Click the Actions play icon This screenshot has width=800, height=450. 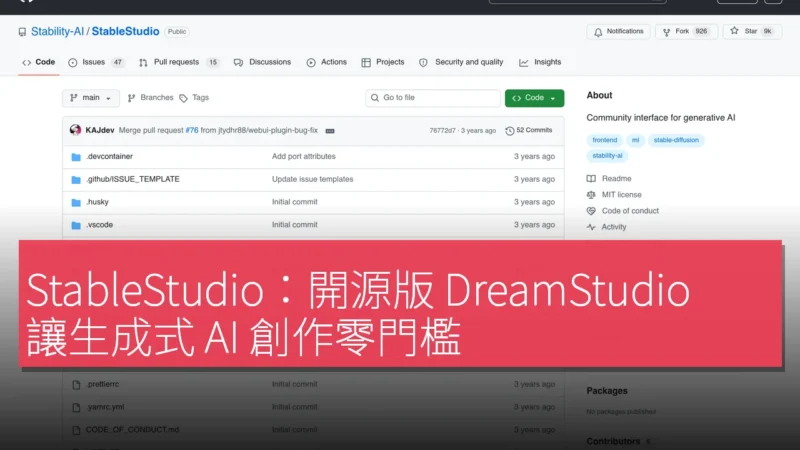(311, 63)
